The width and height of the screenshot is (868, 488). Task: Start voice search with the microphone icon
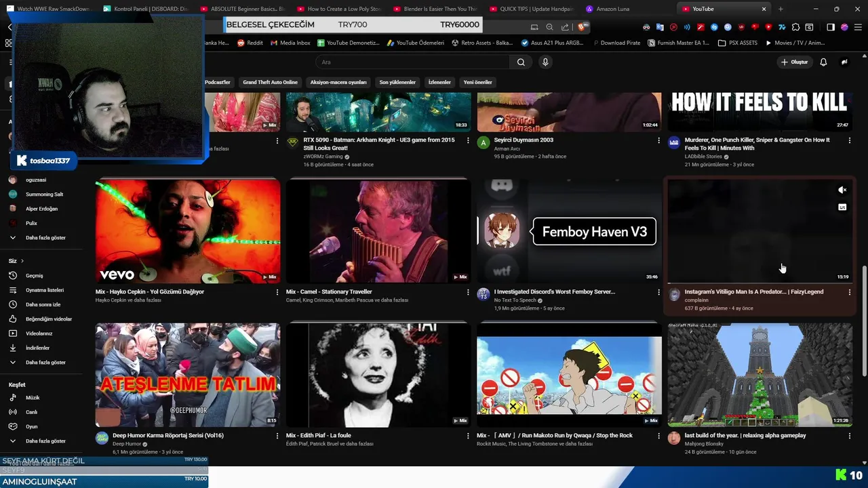[x=545, y=62]
